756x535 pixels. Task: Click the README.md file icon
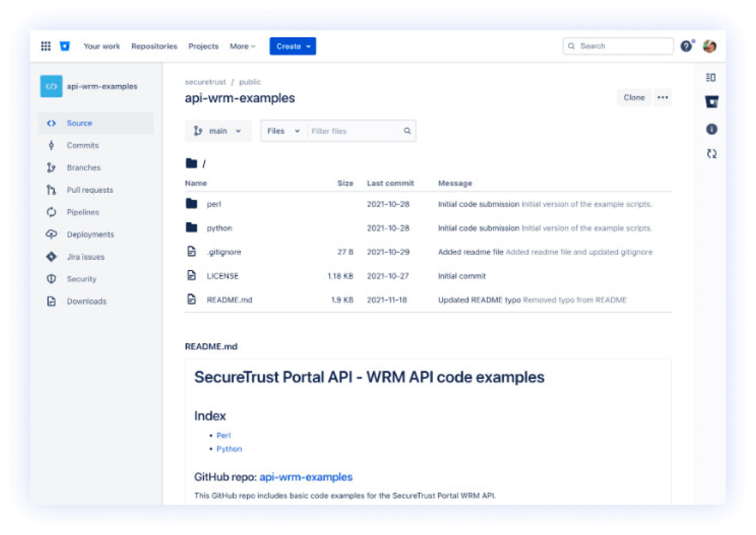(192, 299)
